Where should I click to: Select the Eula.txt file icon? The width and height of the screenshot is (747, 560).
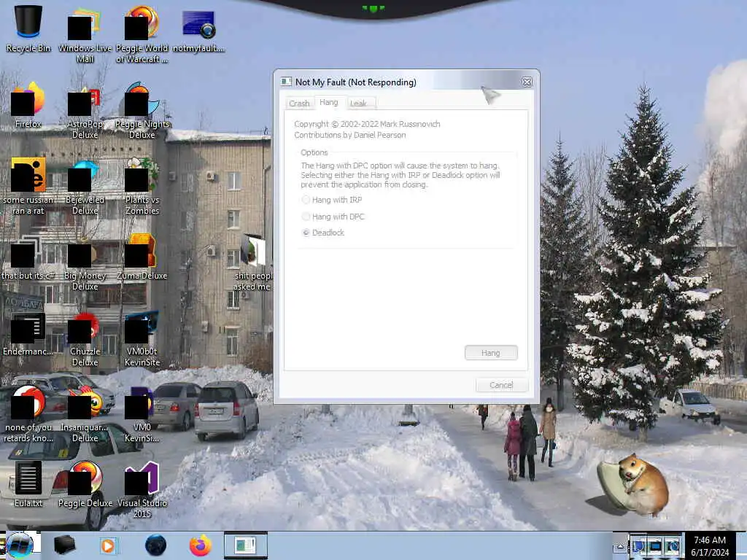tap(28, 483)
